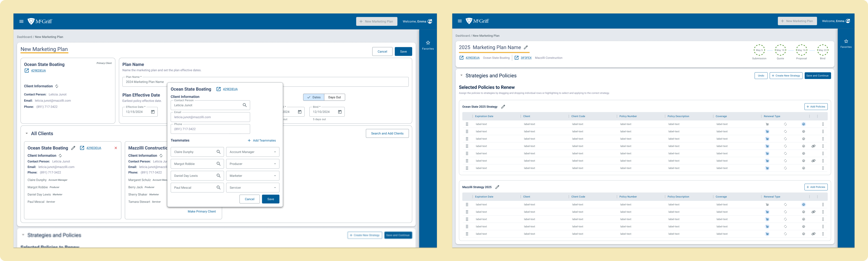Toggle highlighted eye renewal type in first Ocean State row
The width and height of the screenshot is (868, 261).
(x=803, y=124)
